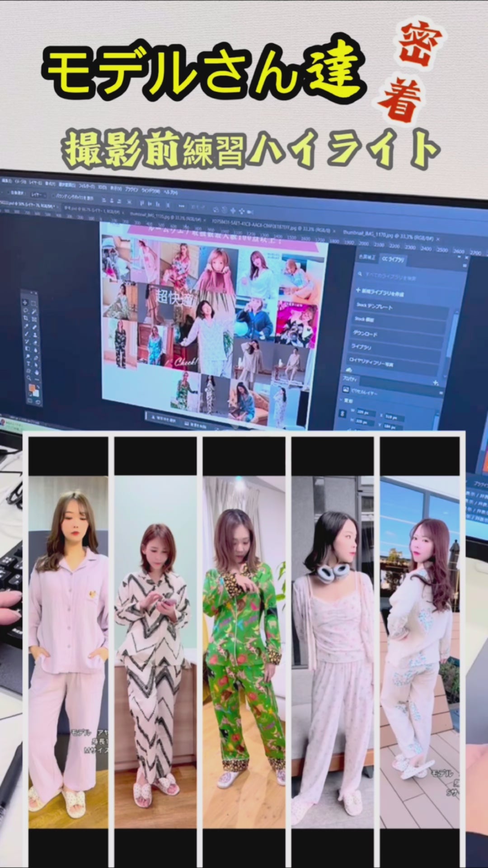Select the Shape tool

pos(29,371)
